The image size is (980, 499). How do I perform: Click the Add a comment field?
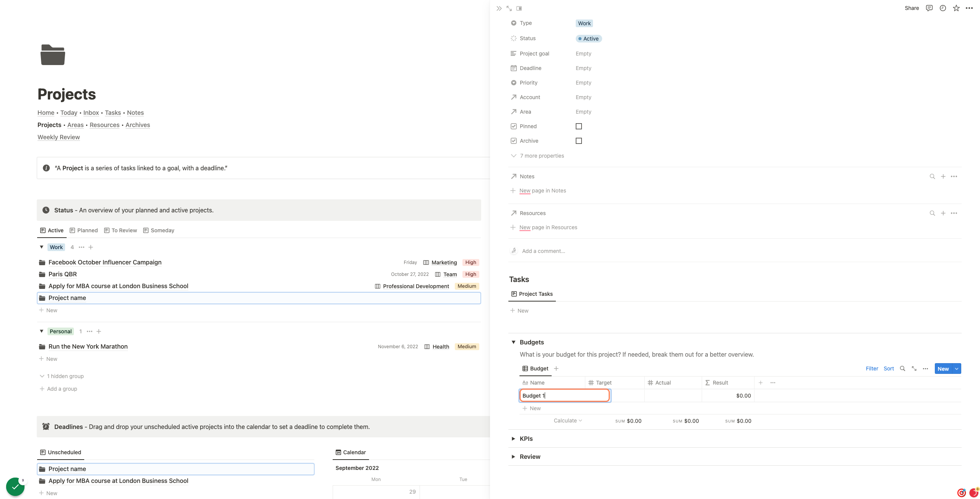[x=544, y=251]
